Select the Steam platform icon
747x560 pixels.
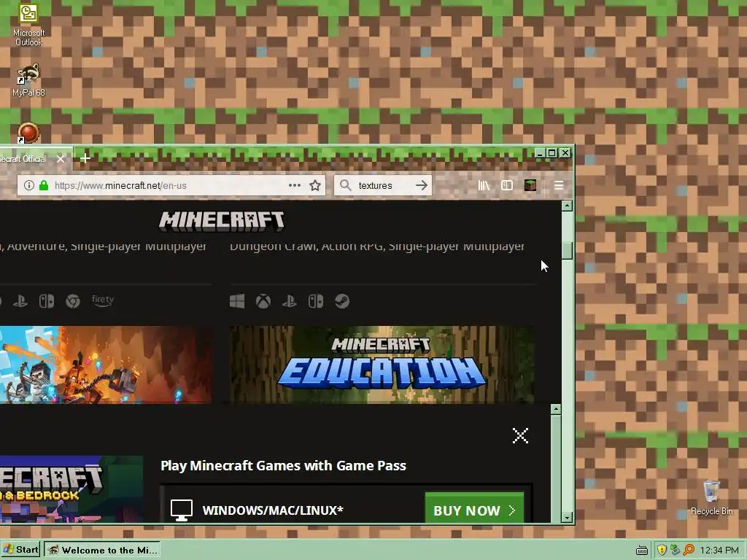click(x=342, y=301)
